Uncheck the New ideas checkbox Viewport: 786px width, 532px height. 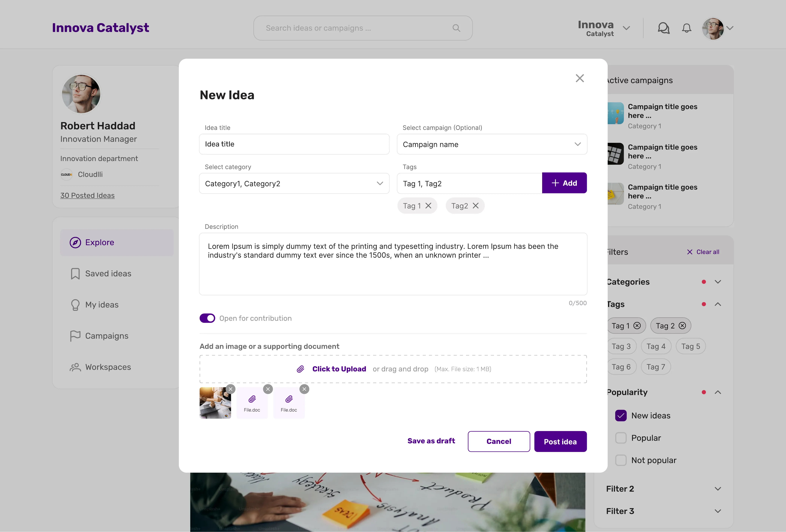click(x=621, y=416)
